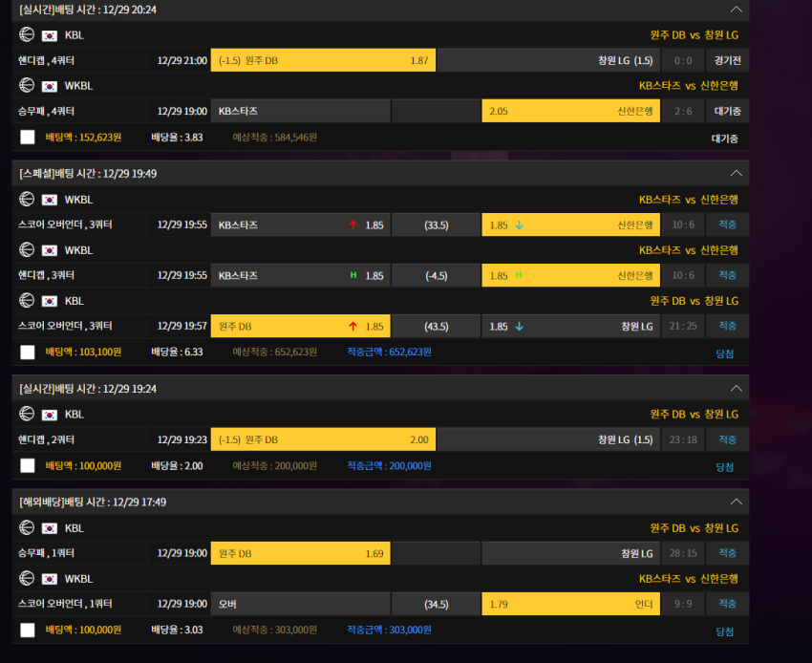Select the 원주 DB 1.85 pick in the (43.5) row
The height and width of the screenshot is (663, 812).
(x=300, y=327)
